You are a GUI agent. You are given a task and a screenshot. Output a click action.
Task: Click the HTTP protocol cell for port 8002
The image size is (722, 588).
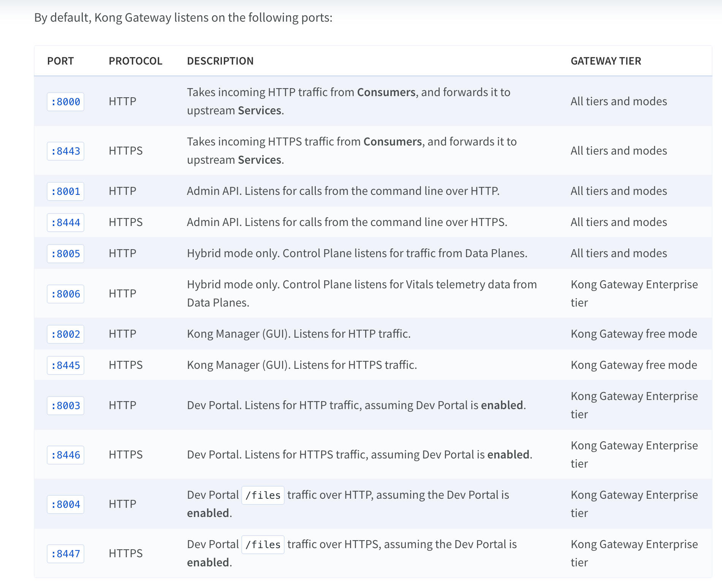(122, 334)
